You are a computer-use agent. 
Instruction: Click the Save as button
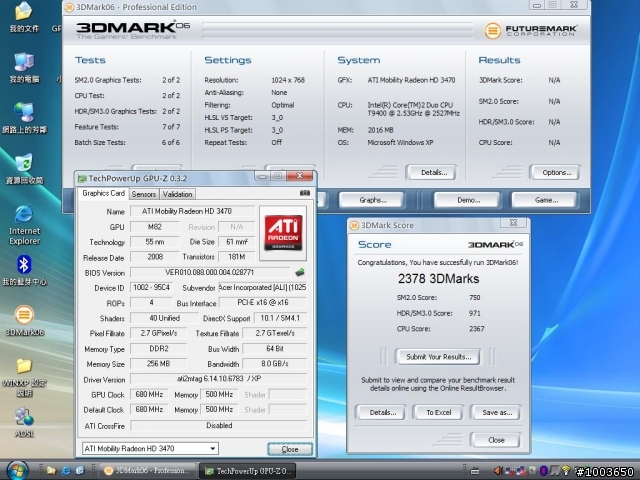coord(496,413)
